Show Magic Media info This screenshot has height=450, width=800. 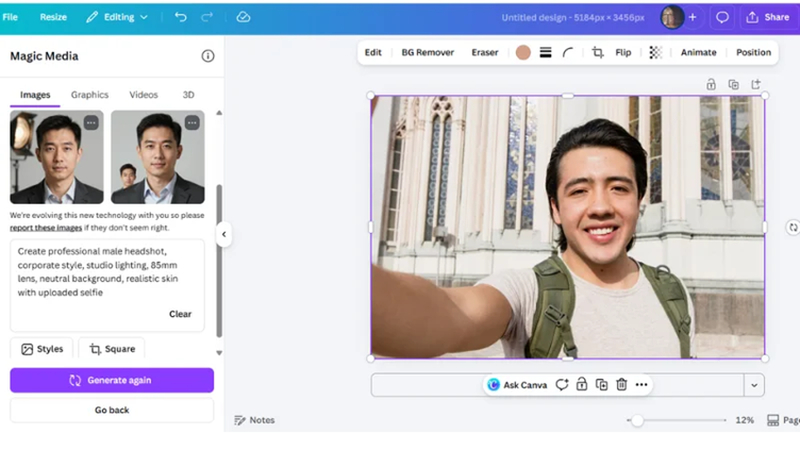click(208, 56)
